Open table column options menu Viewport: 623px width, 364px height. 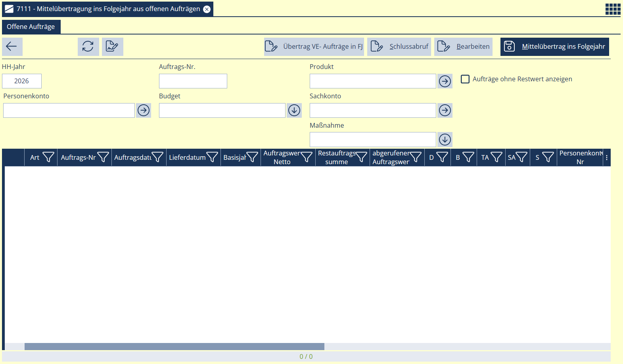[607, 157]
